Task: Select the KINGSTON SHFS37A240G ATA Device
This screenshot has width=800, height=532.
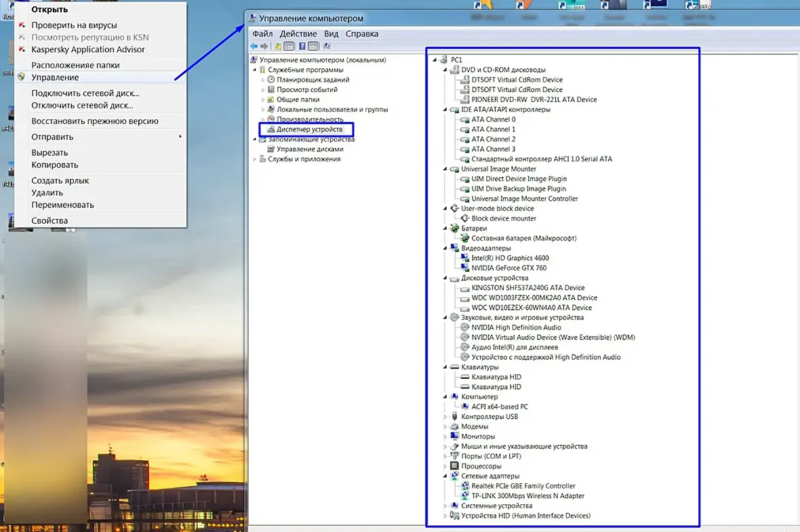Action: [528, 287]
